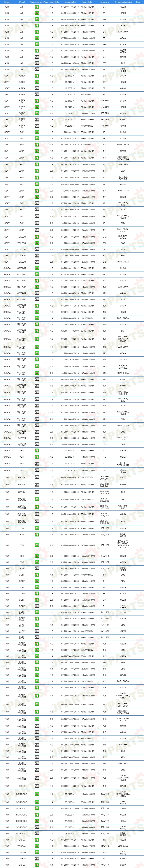Click petrol icon in VW Golf Variant BLG row

coord(37,669)
